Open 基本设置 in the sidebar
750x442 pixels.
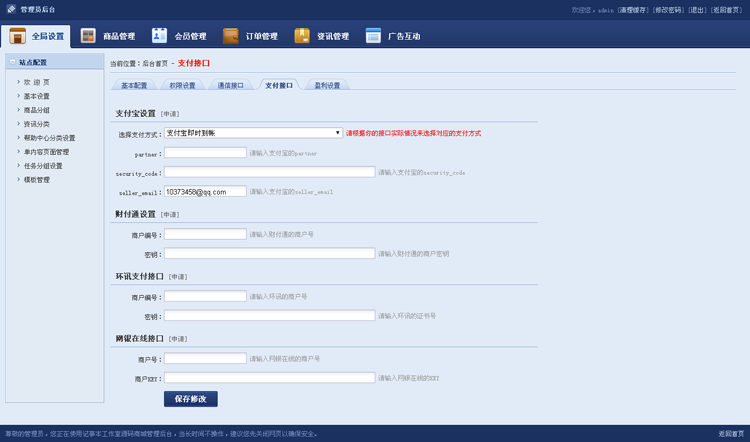pos(37,96)
